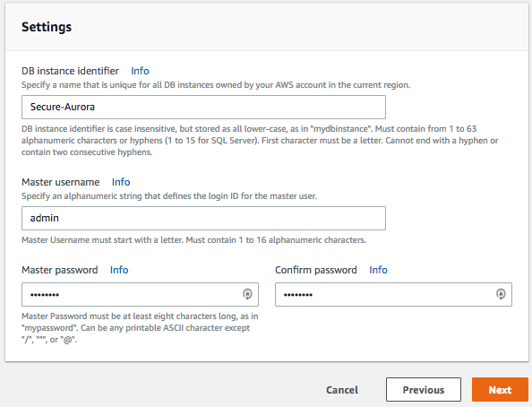The height and width of the screenshot is (407, 532).
Task: Open Info link for DB instance identifier
Action: (x=140, y=71)
